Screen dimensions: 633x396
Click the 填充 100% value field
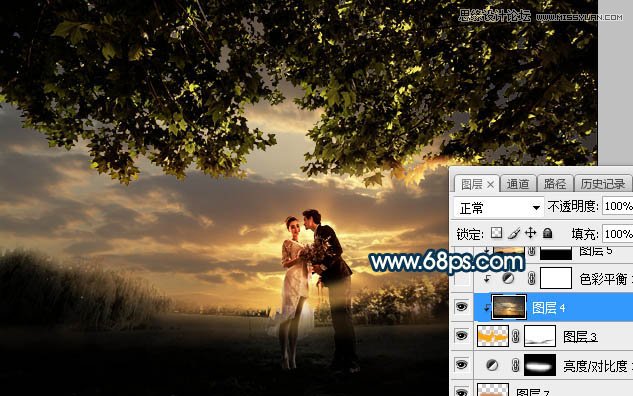tap(618, 234)
